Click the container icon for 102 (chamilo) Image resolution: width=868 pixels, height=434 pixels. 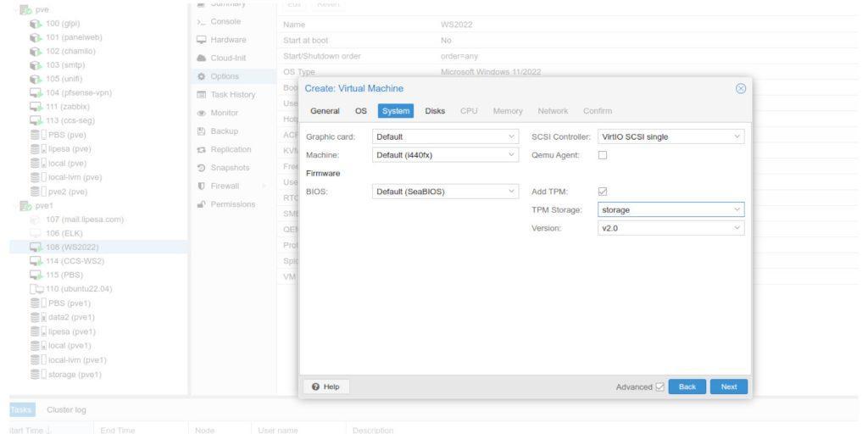pos(36,52)
